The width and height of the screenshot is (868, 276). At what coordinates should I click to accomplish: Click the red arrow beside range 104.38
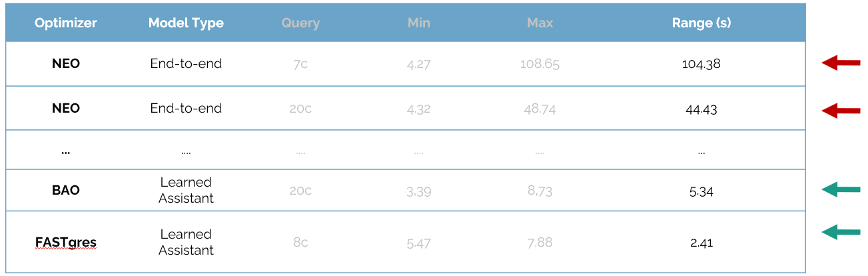841,63
